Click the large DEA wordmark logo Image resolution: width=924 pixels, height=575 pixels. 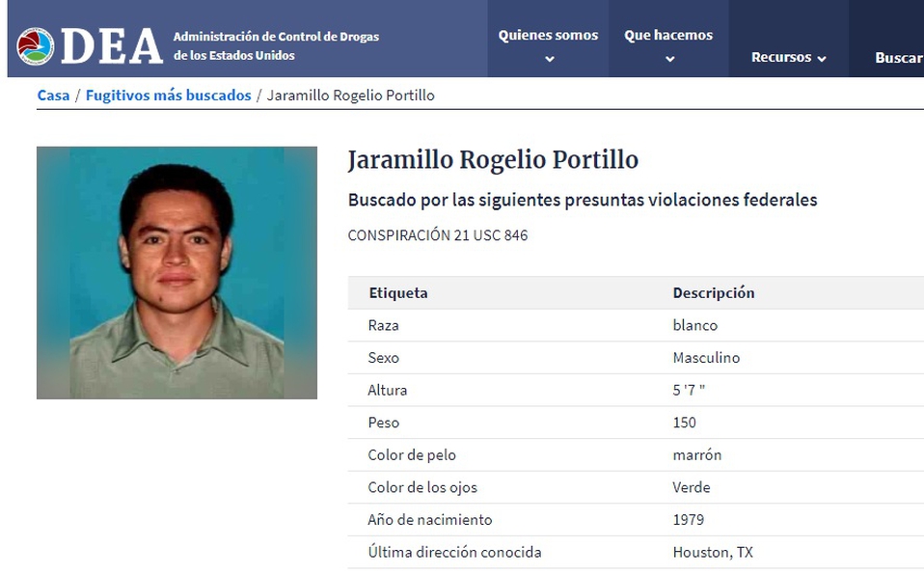pyautogui.click(x=111, y=46)
